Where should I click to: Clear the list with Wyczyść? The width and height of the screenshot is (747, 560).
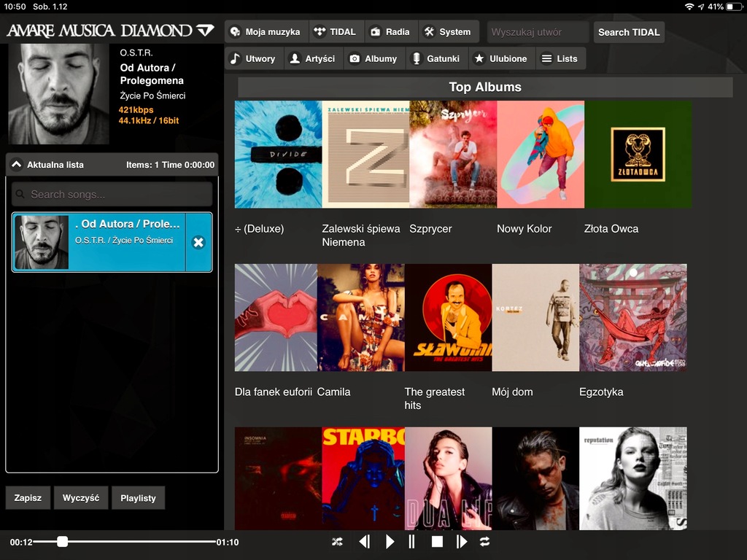point(81,498)
